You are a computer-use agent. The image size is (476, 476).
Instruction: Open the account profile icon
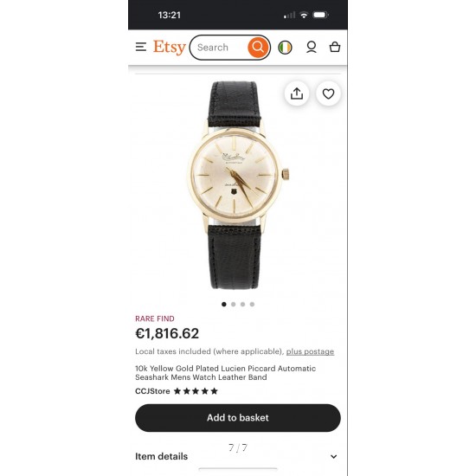(312, 48)
